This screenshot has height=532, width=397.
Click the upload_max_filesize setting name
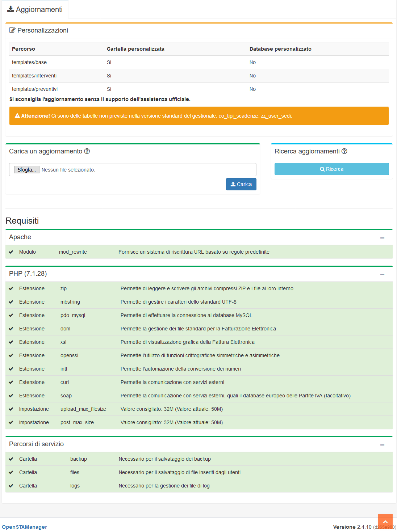pos(83,409)
